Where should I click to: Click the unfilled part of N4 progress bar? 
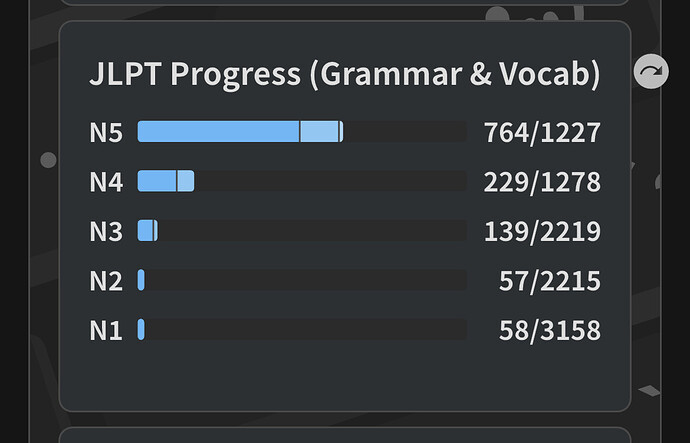pos(330,181)
